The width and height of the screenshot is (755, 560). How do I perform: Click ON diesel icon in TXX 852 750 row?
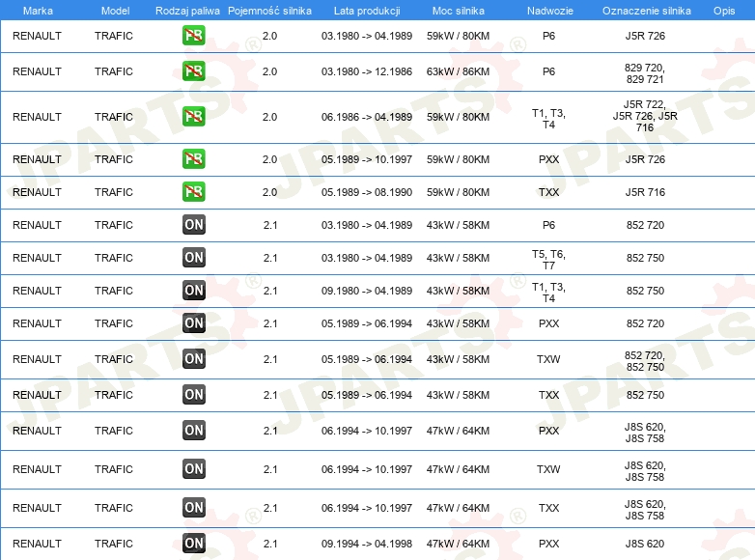click(193, 394)
